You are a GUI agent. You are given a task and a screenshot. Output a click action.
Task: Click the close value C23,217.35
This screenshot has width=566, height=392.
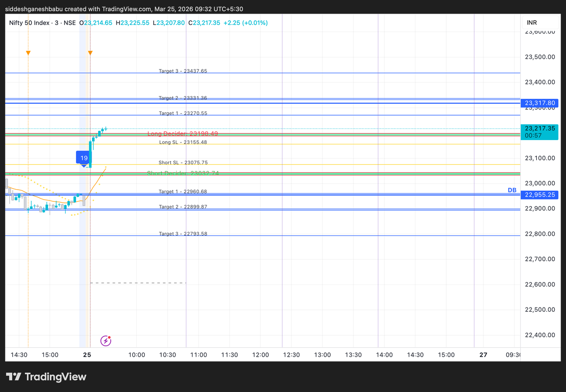[204, 23]
